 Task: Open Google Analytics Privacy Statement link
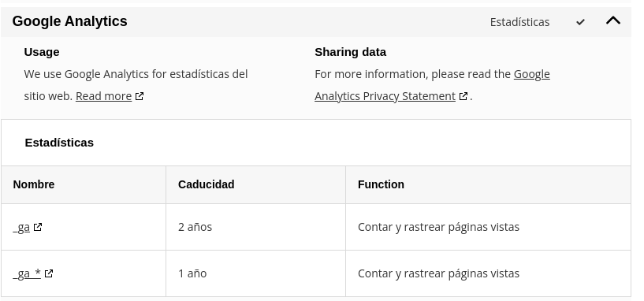tap(432, 85)
